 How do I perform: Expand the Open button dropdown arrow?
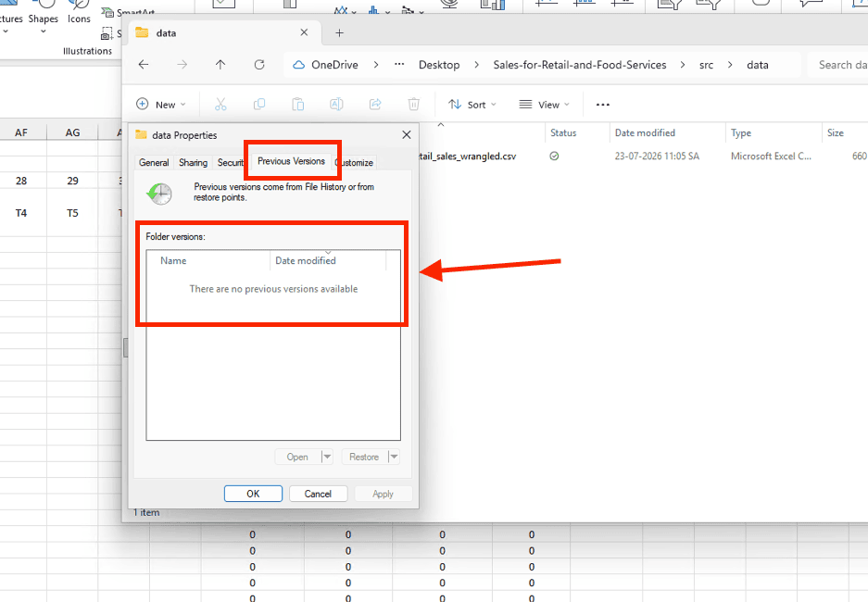(327, 457)
